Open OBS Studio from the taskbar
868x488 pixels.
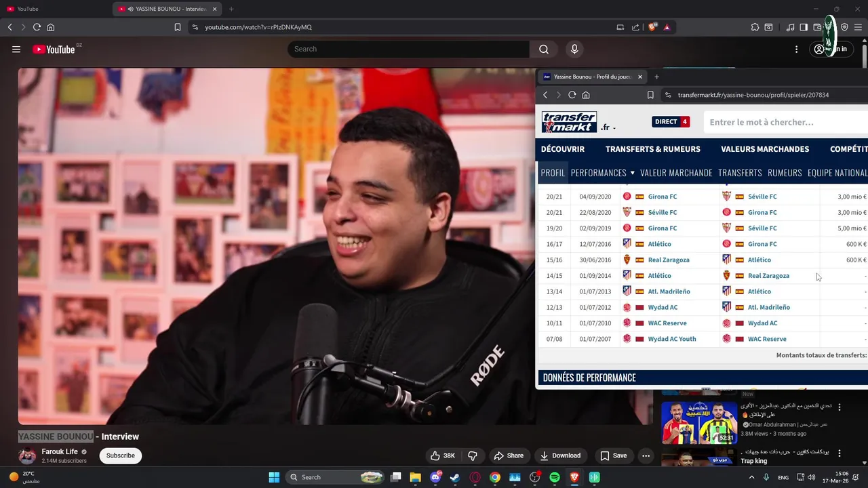tap(535, 477)
